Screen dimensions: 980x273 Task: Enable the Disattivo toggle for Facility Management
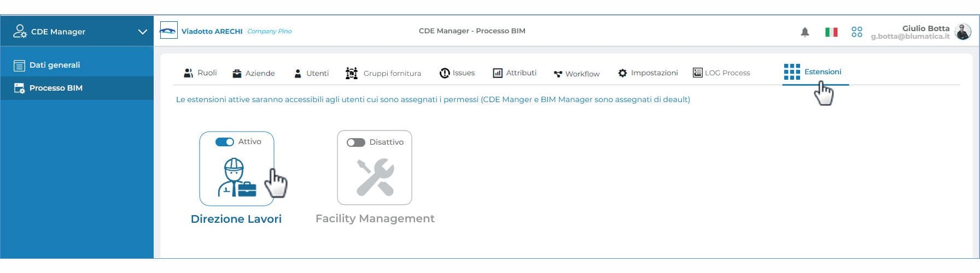[356, 143]
